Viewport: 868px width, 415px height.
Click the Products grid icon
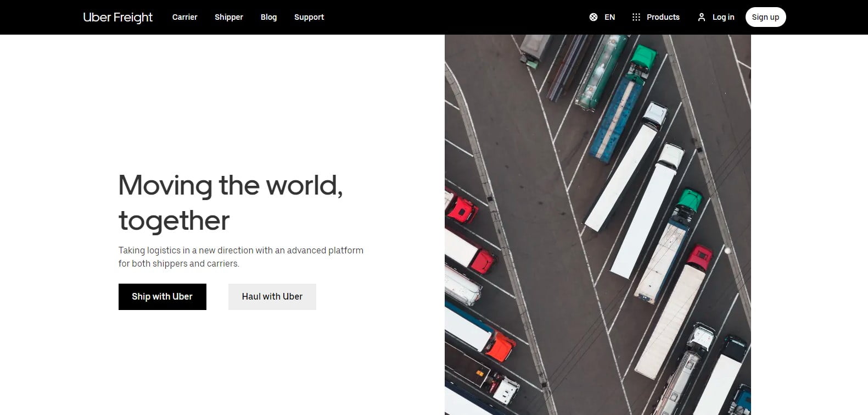click(x=636, y=17)
